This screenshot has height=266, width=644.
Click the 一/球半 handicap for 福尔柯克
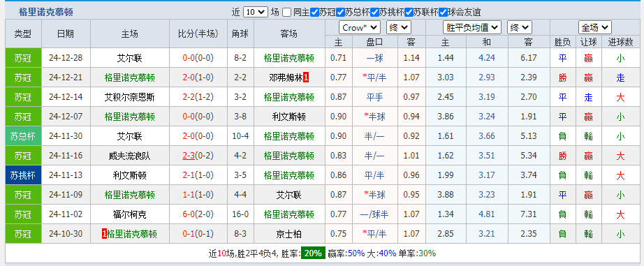coord(374,215)
